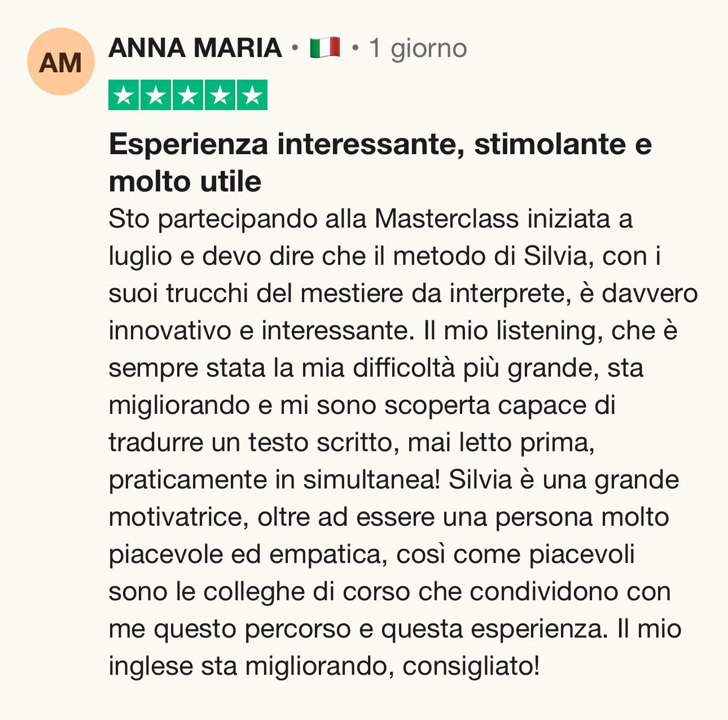This screenshot has height=720, width=728.
Task: Click the word "luglio" in the review
Action: click(x=140, y=256)
